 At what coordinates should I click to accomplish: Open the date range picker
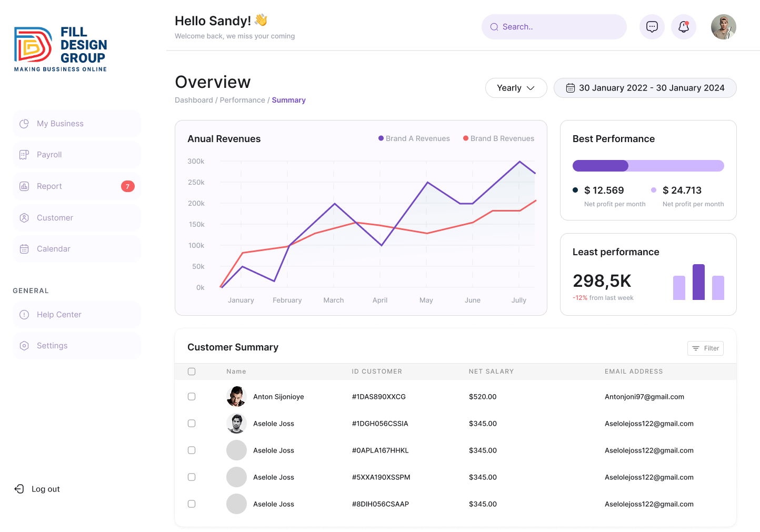click(x=645, y=88)
